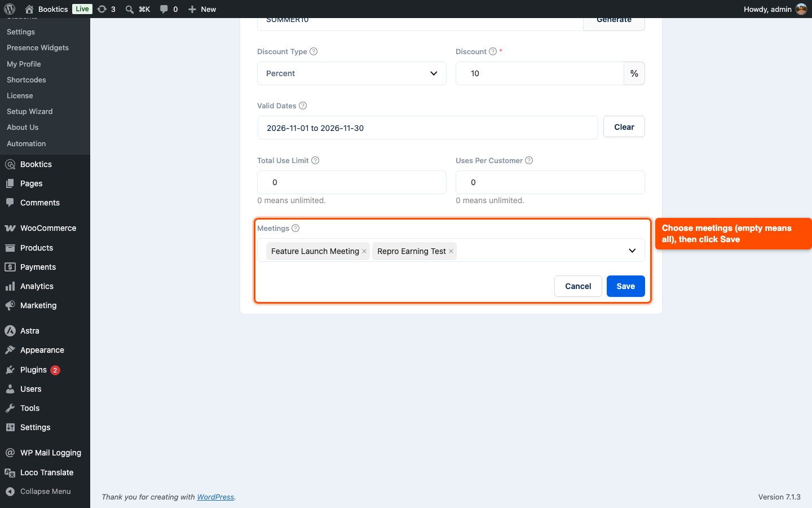The height and width of the screenshot is (508, 812).
Task: Open the admin avatar profile
Action: click(x=801, y=9)
